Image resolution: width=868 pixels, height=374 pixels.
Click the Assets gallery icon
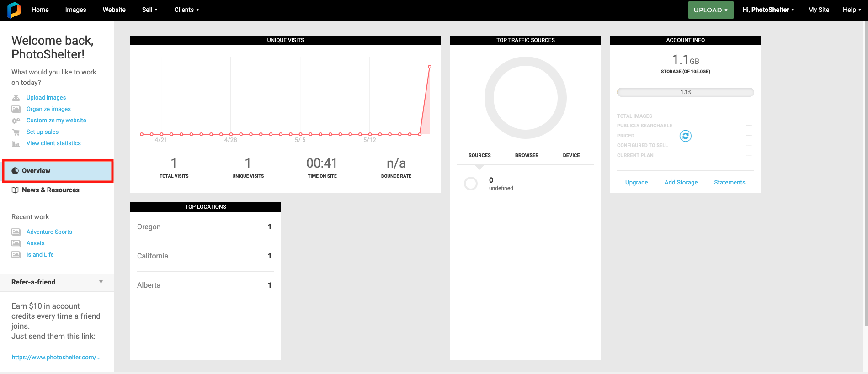click(16, 243)
